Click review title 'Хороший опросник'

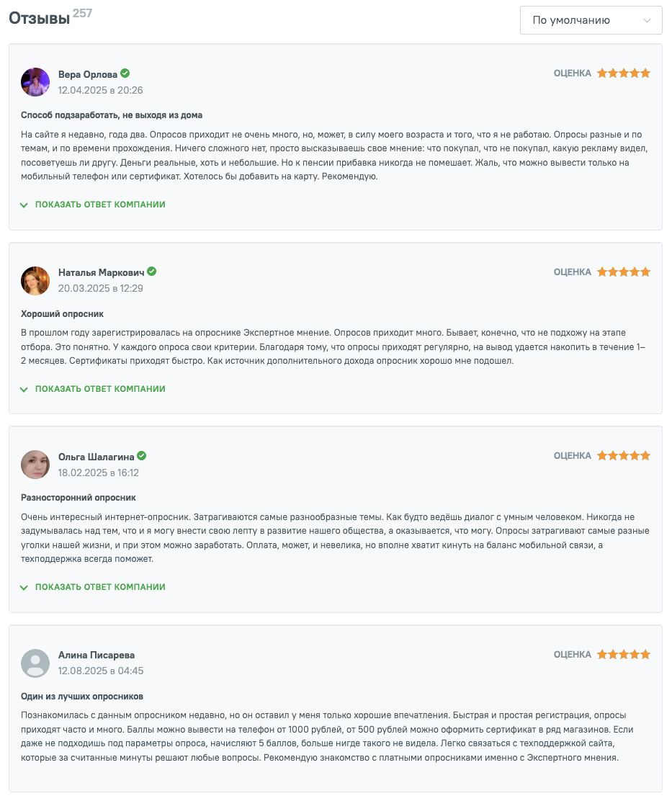63,314
